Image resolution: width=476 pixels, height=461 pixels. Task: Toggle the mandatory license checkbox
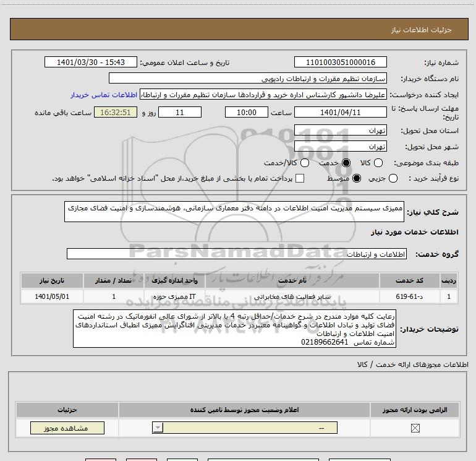coord(415,428)
